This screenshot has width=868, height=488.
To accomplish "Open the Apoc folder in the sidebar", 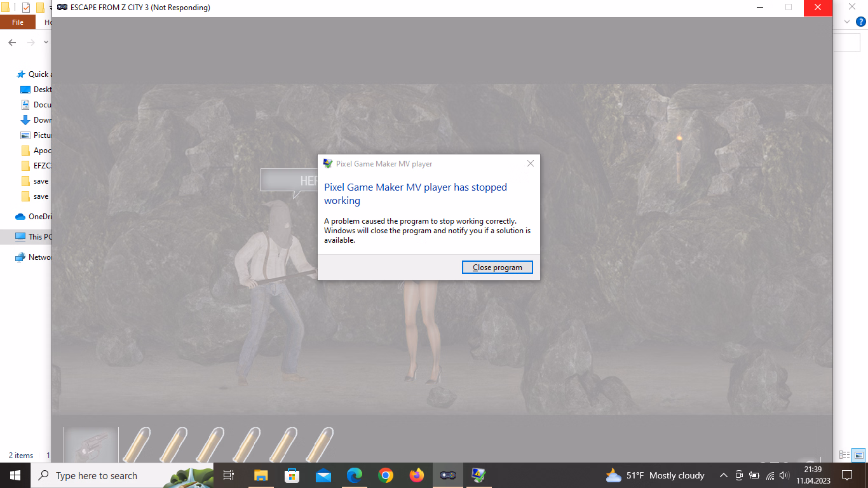I will pos(36,151).
